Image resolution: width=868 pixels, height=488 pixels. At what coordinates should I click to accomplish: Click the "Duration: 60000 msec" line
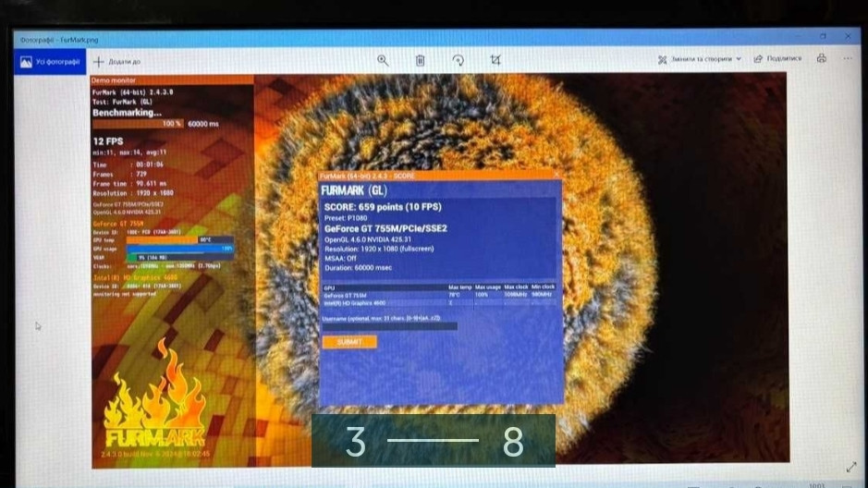click(x=358, y=268)
